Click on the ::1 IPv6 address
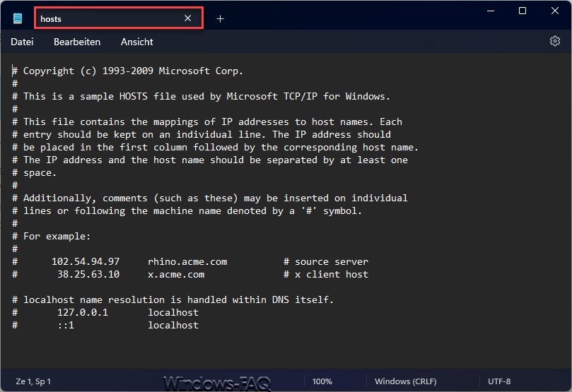Screen dimensions: 572x392 point(66,326)
